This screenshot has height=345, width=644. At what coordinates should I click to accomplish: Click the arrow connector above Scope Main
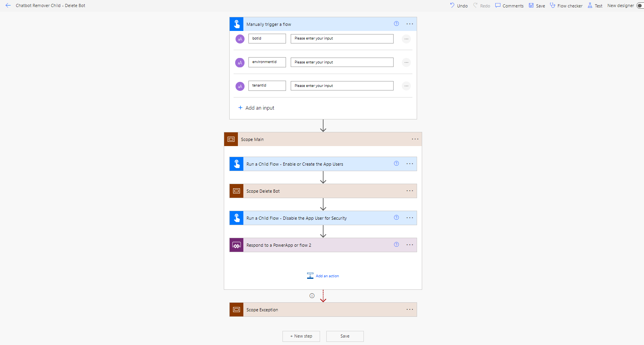323,126
